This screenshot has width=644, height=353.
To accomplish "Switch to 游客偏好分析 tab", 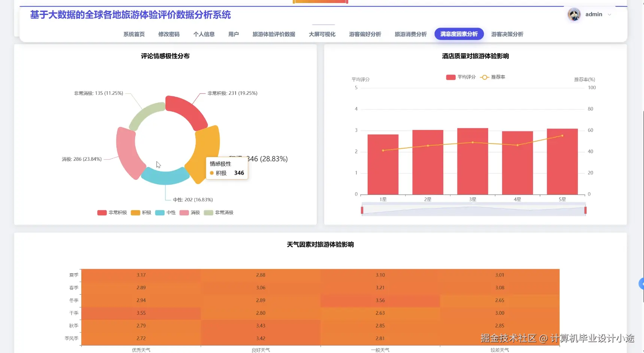I will (x=365, y=34).
